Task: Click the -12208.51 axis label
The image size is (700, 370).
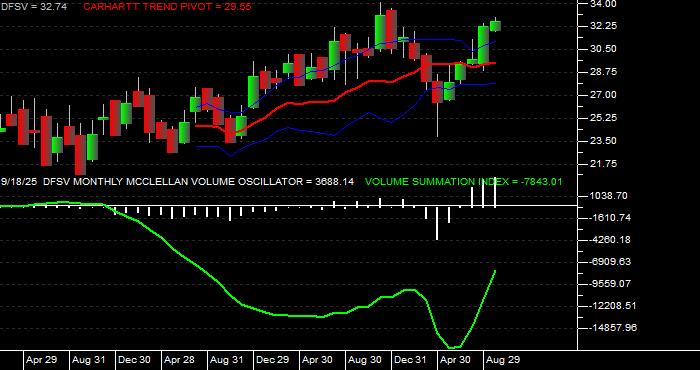Action: click(613, 306)
